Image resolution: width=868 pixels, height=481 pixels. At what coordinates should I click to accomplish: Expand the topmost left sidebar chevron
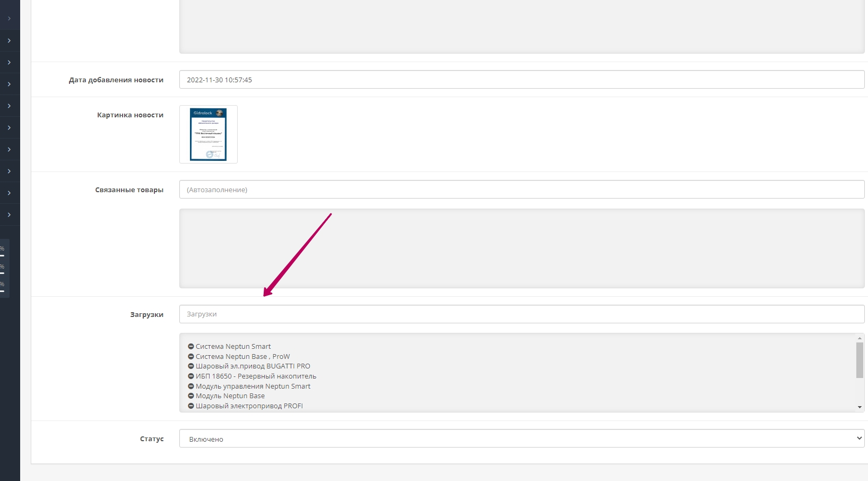9,19
